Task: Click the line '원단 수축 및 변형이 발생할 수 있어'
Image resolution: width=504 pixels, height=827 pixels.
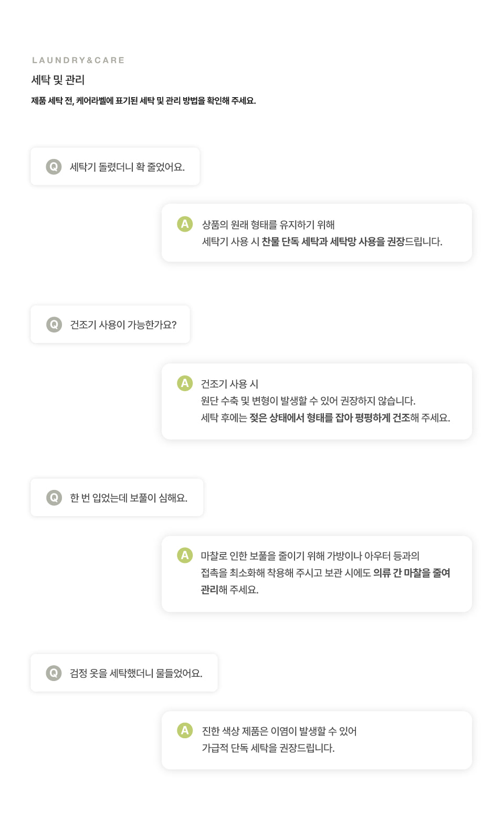Action: pyautogui.click(x=269, y=401)
